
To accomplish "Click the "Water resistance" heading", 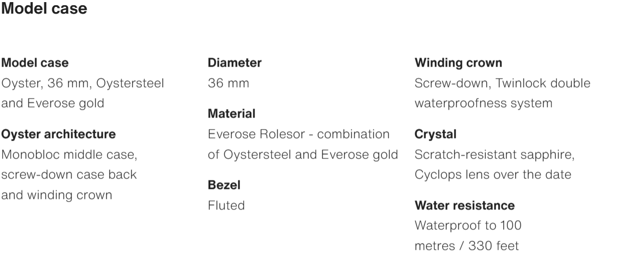I will click(x=465, y=205).
